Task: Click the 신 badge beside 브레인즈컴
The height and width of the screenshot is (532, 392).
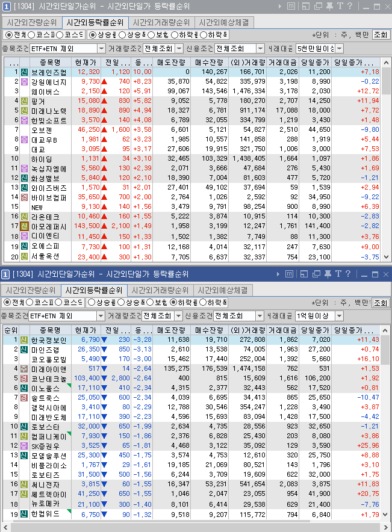Action: pyautogui.click(x=24, y=72)
